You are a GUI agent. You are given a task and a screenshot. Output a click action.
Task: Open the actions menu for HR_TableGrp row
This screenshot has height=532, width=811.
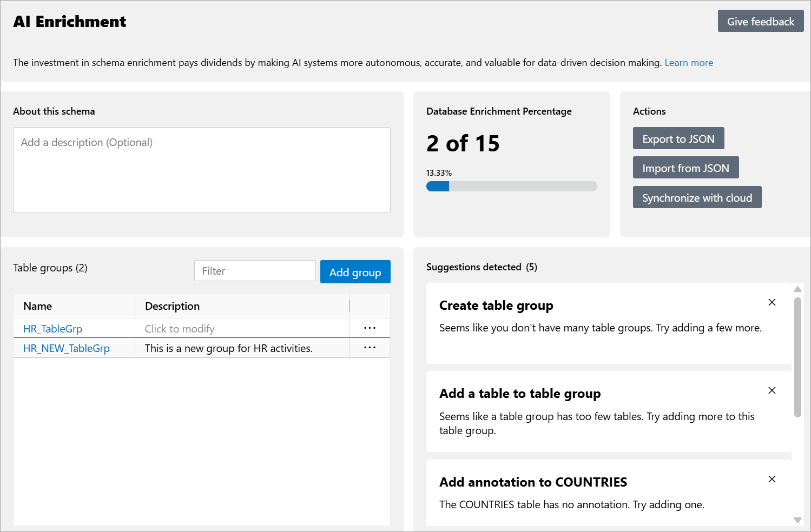(x=370, y=328)
